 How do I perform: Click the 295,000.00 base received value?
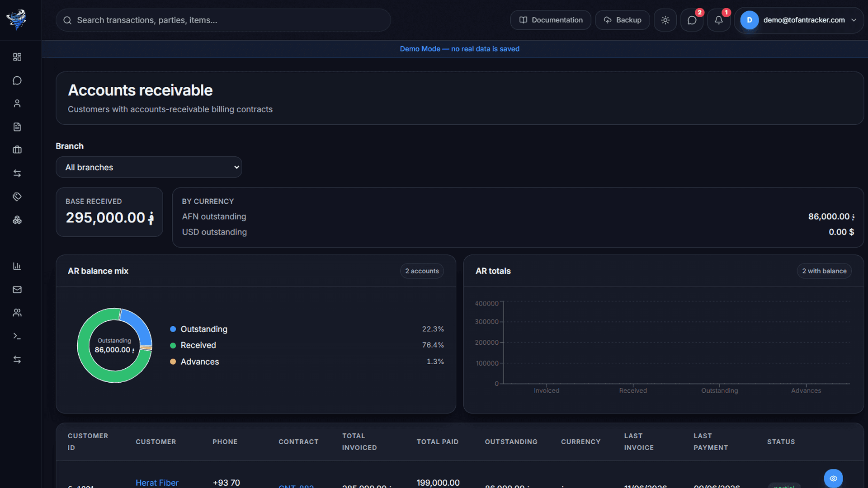click(x=110, y=218)
